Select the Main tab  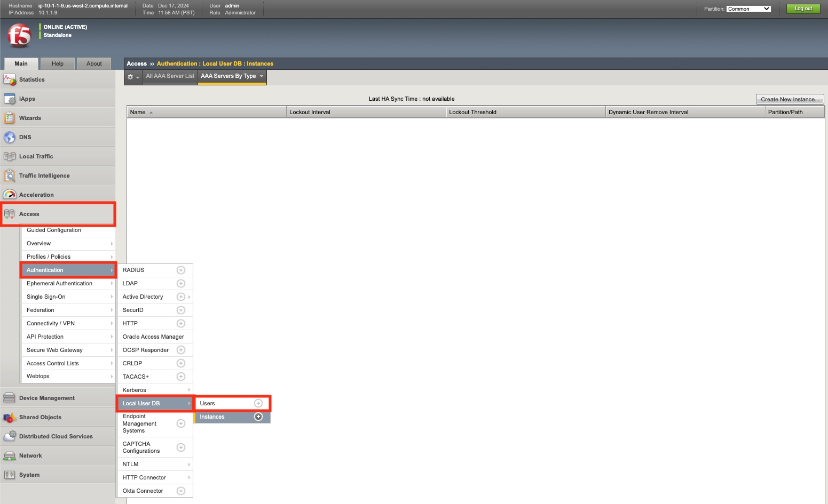[x=21, y=63]
